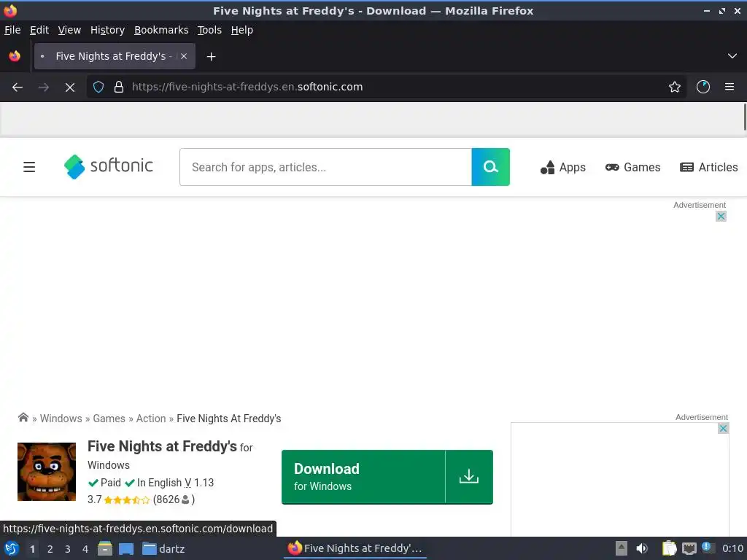Open the Tools menu
This screenshot has width=747, height=560.
(x=209, y=30)
